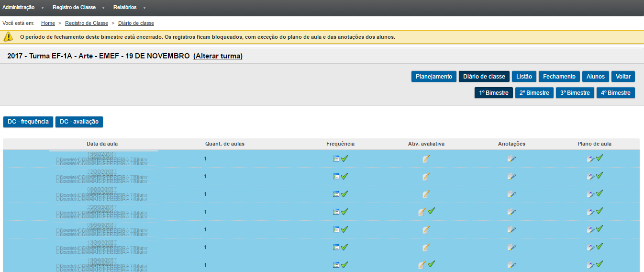
Task: Click the Alterar turma link
Action: pos(218,56)
